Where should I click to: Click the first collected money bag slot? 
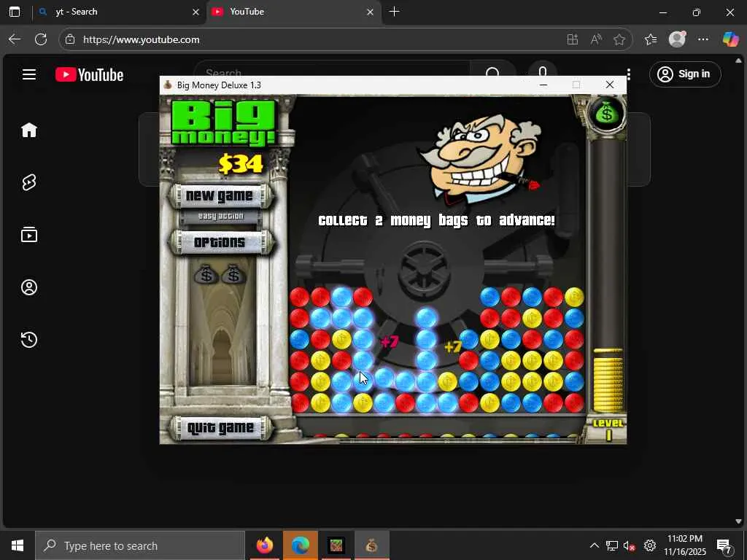(x=206, y=274)
